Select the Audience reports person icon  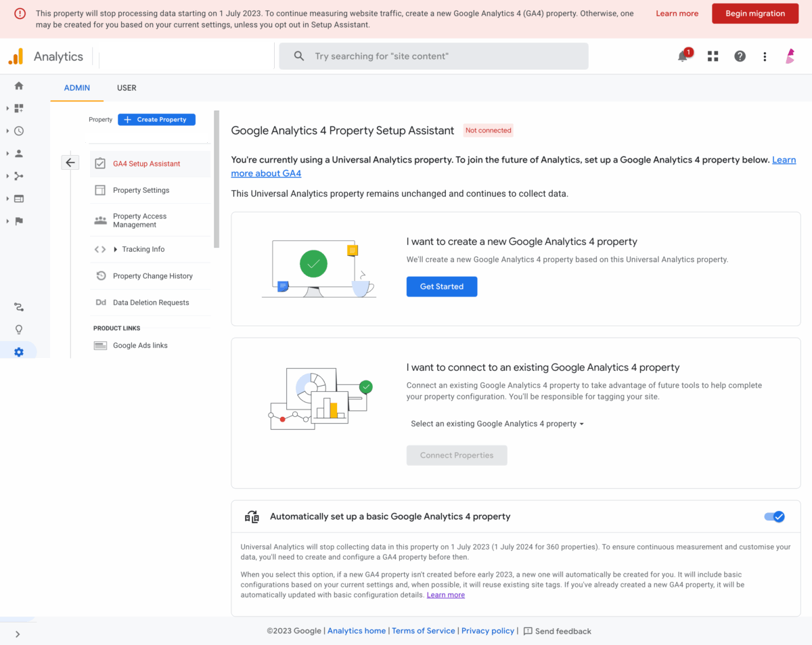(x=18, y=153)
